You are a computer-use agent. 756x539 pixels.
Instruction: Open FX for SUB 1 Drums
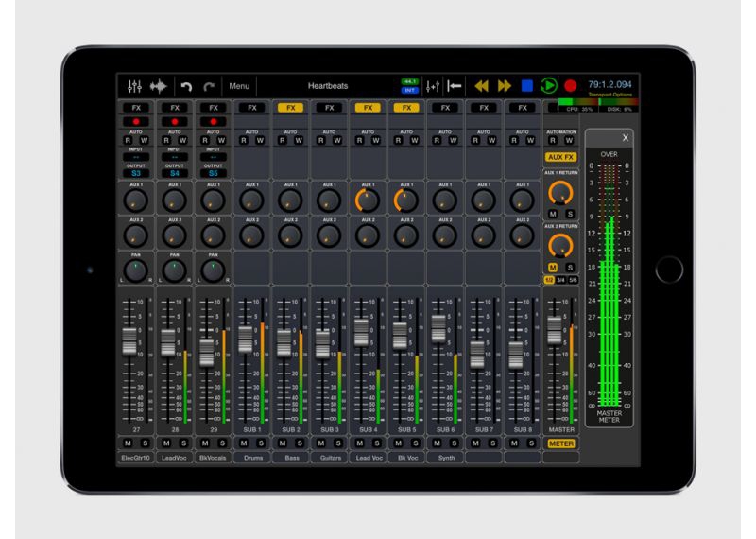pyautogui.click(x=252, y=108)
